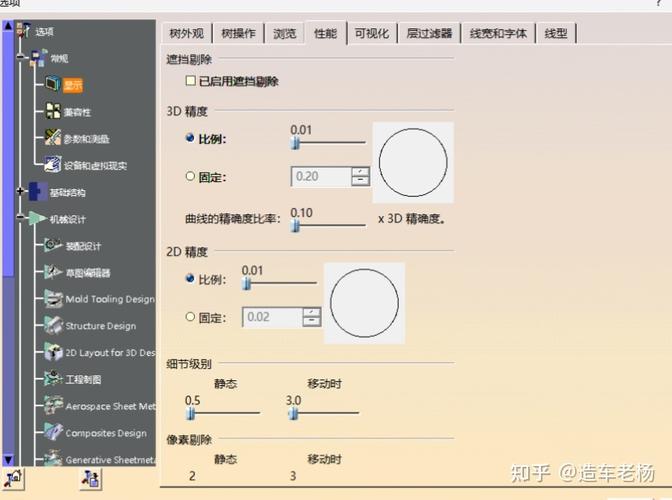Open the 2D Layout for 3D Design icon
The image size is (672, 500).
pos(54,352)
